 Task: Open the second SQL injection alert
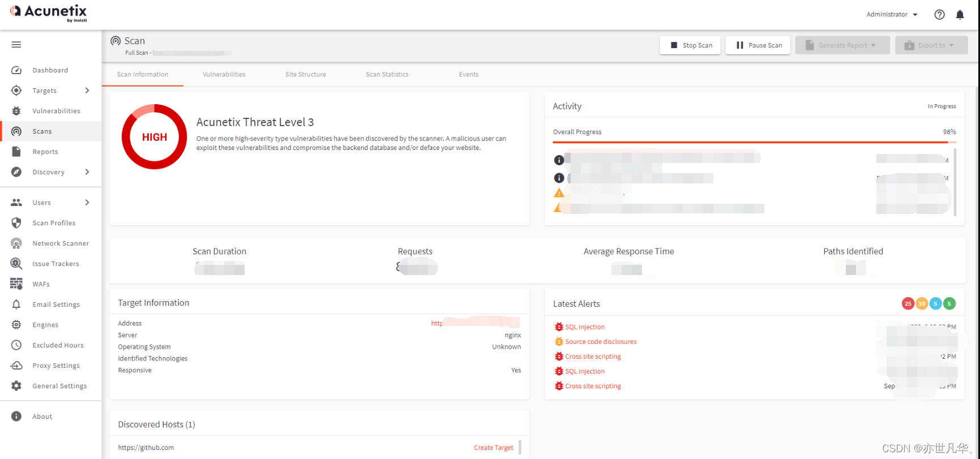(x=585, y=371)
